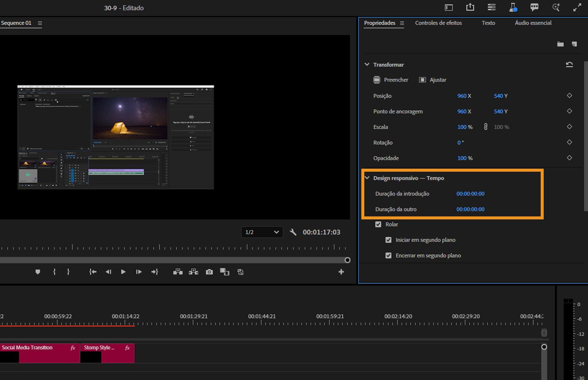Click the beaker Beta feedback icon
This screenshot has height=380, width=588.
coord(513,7)
